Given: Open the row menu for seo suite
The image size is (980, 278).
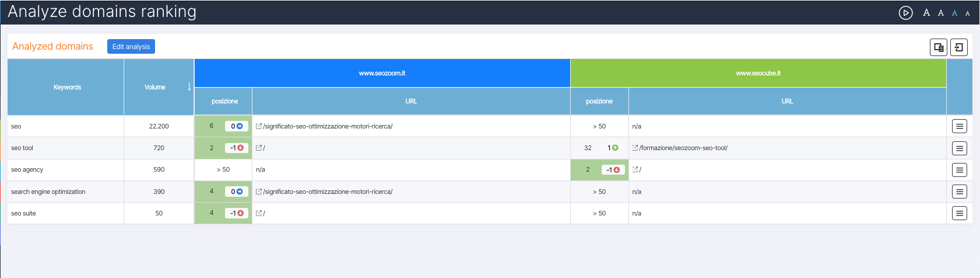Looking at the screenshot, I should tap(960, 214).
